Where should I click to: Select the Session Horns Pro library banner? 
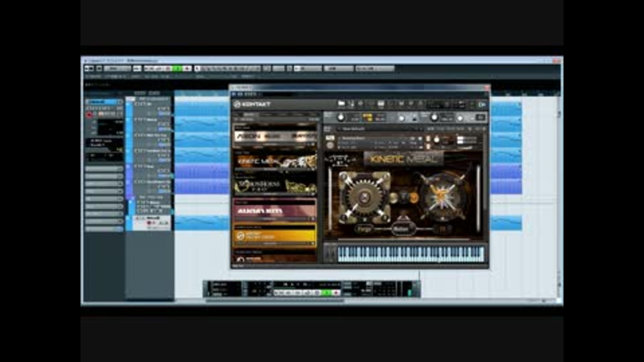coord(275,186)
